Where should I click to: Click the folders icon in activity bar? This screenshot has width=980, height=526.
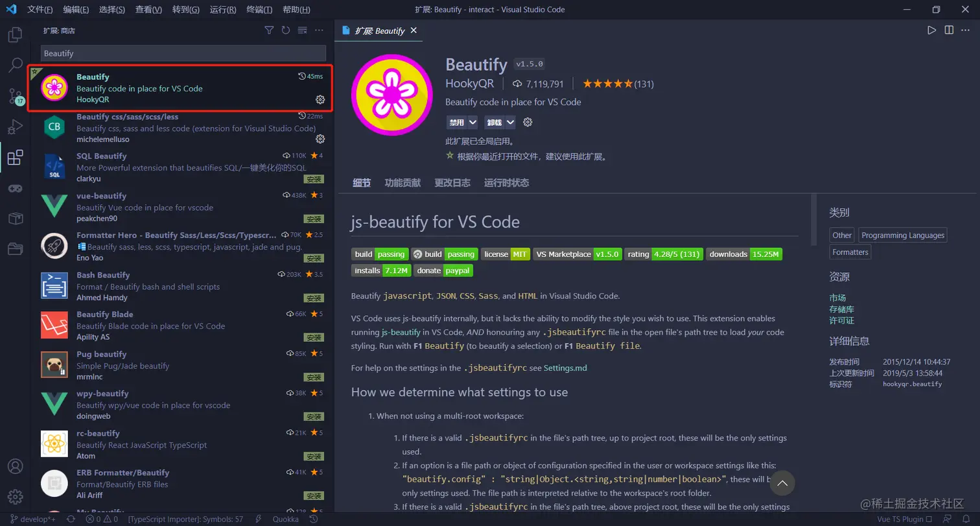pos(15,249)
